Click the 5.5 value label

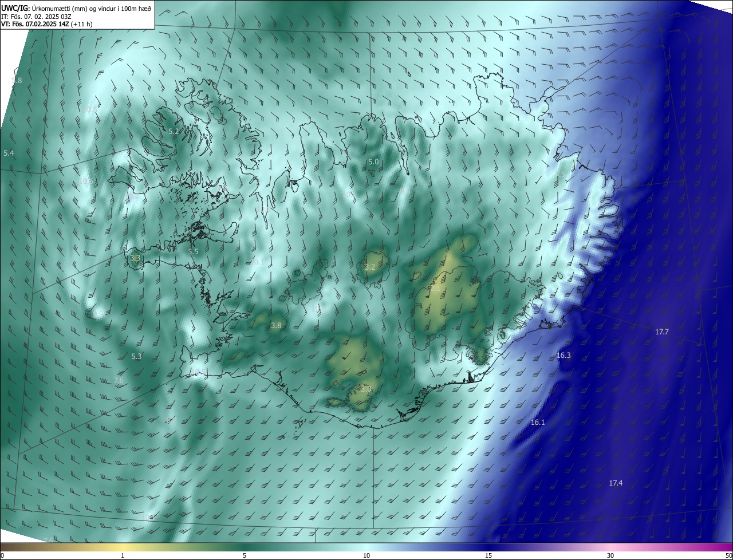(193, 252)
